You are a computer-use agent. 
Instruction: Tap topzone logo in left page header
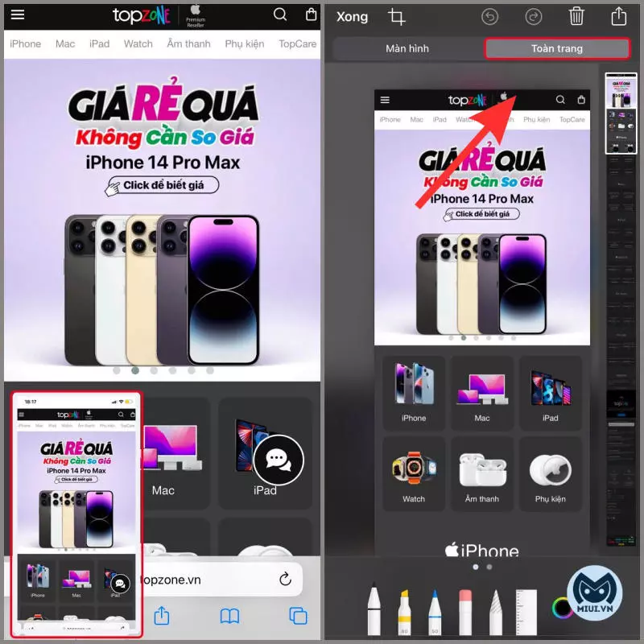tap(142, 15)
